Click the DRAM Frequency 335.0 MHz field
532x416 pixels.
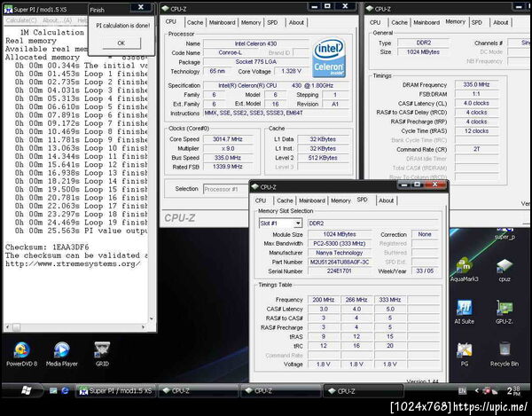click(x=476, y=84)
